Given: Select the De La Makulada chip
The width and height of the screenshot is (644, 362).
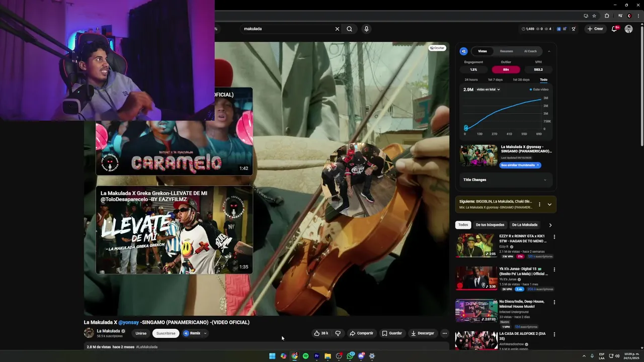Looking at the screenshot, I should [525, 225].
